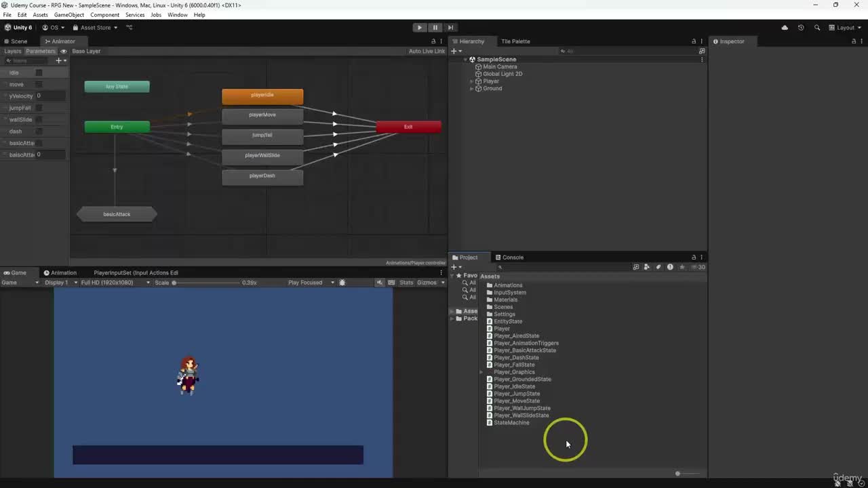Viewport: 868px width, 488px height.
Task: Expand the Player object in Hierarchy
Action: pyautogui.click(x=472, y=81)
